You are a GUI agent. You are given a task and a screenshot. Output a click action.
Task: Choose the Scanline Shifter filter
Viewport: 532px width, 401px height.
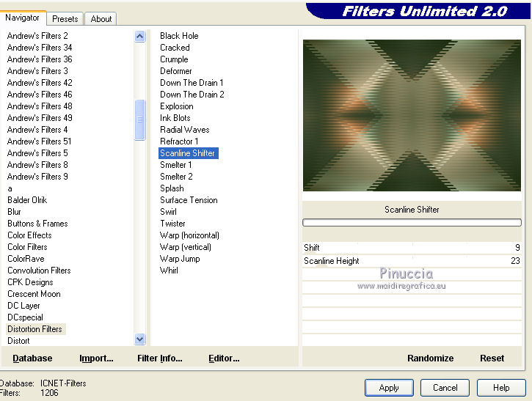click(x=188, y=153)
